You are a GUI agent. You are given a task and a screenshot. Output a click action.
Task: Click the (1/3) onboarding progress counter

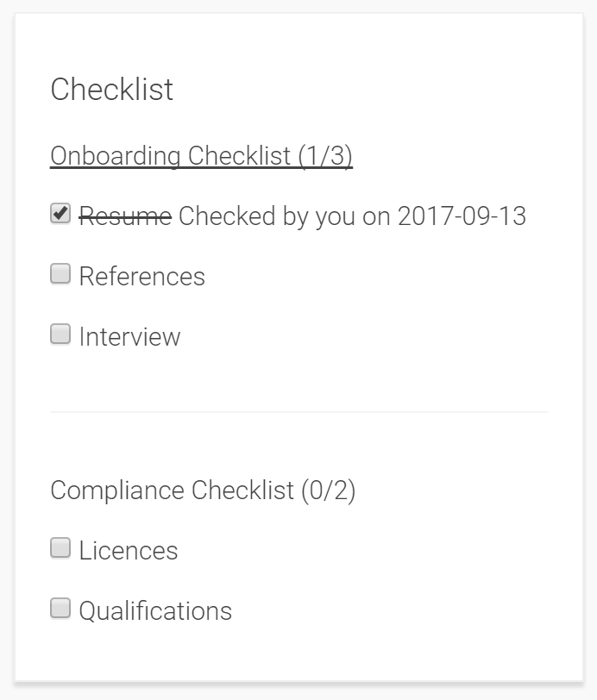325,156
